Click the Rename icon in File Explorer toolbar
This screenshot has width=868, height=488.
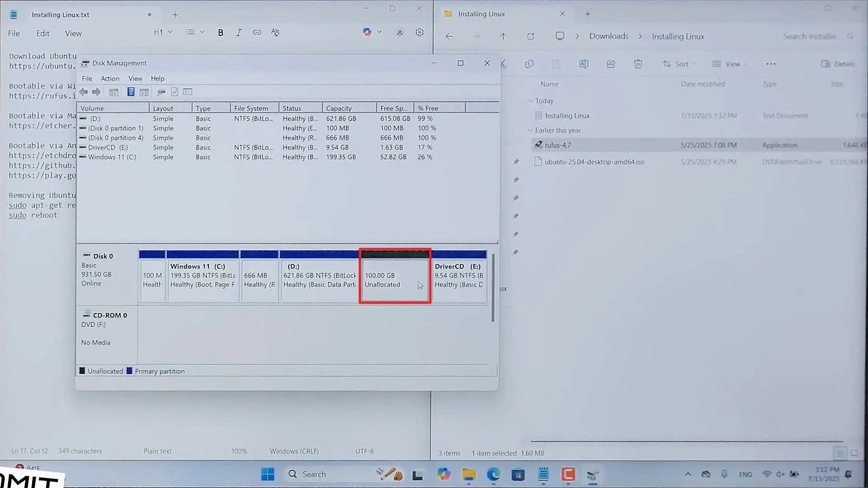coord(584,64)
